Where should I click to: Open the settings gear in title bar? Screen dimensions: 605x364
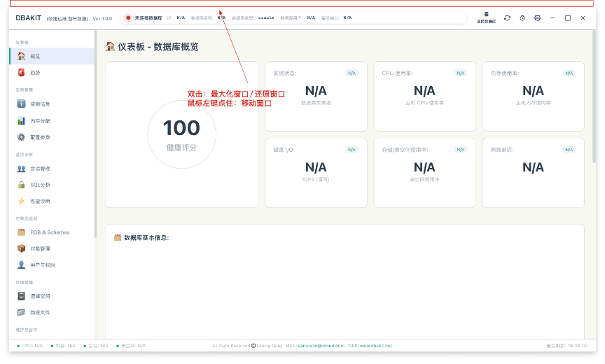pyautogui.click(x=538, y=17)
